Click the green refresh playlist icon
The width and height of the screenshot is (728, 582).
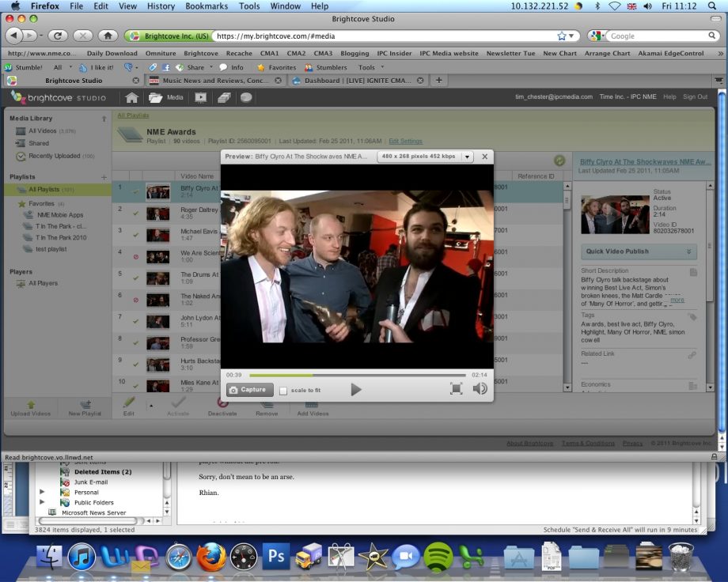pyautogui.click(x=559, y=161)
